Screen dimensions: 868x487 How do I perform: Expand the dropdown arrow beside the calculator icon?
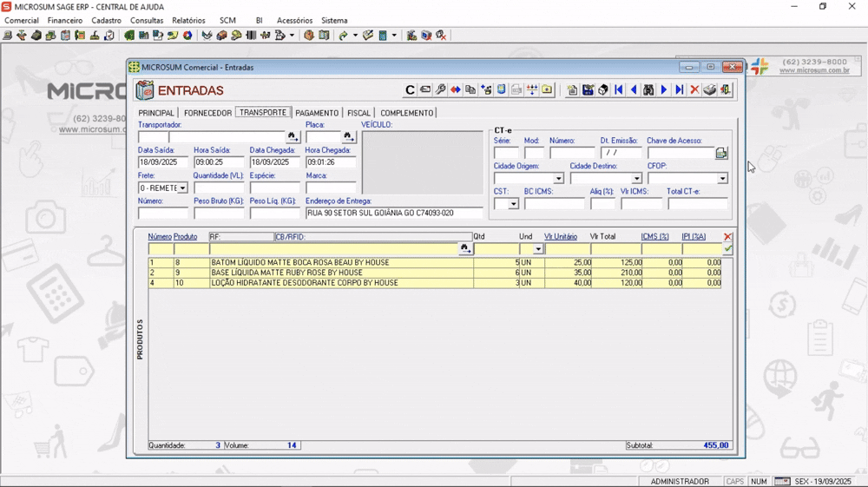click(x=394, y=36)
